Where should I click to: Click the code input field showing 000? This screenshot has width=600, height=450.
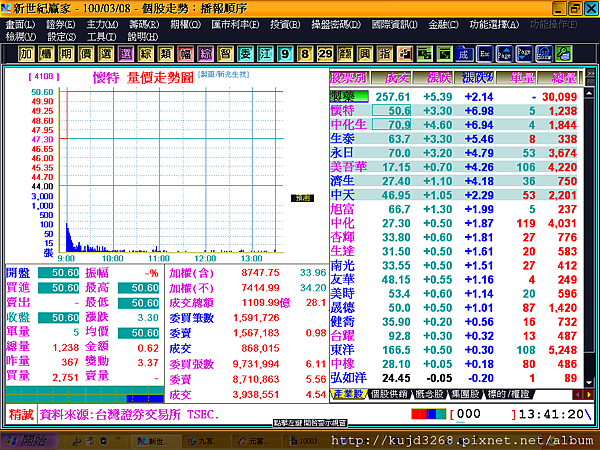coord(483,414)
